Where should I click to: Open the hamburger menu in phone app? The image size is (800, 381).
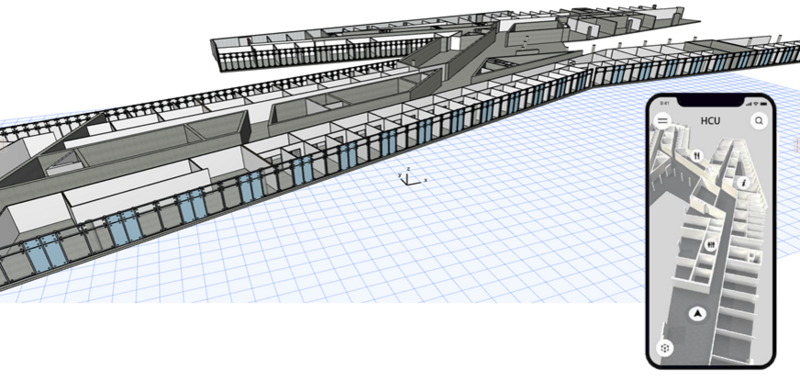click(662, 121)
